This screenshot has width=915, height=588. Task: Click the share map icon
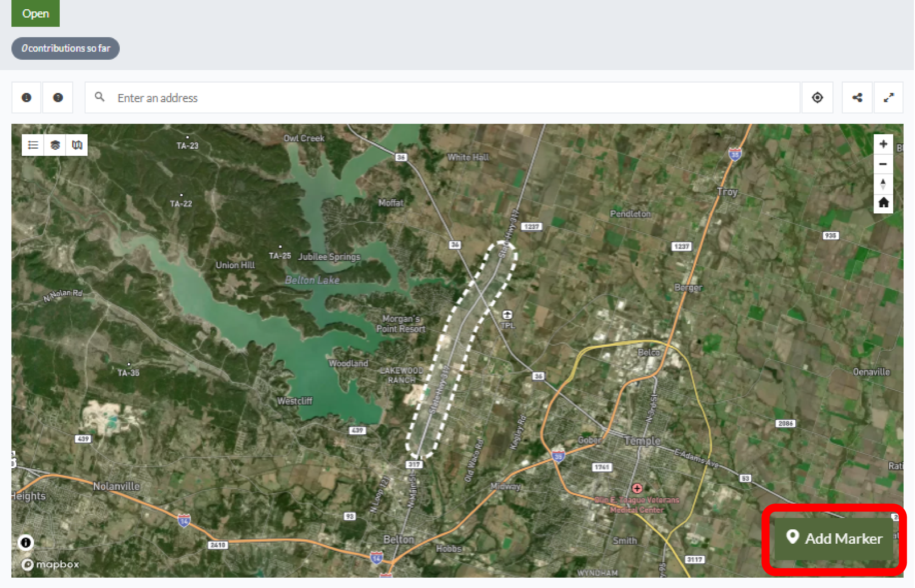coord(858,98)
